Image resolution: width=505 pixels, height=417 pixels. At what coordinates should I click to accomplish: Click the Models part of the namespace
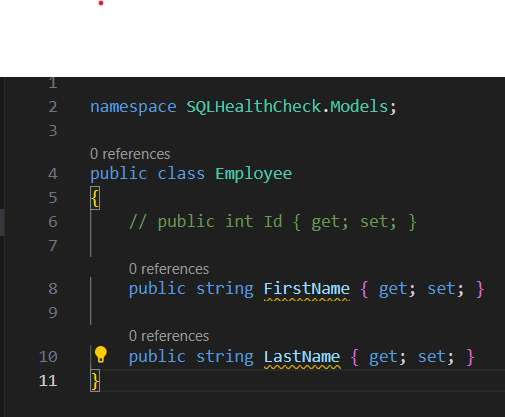pyautogui.click(x=359, y=107)
